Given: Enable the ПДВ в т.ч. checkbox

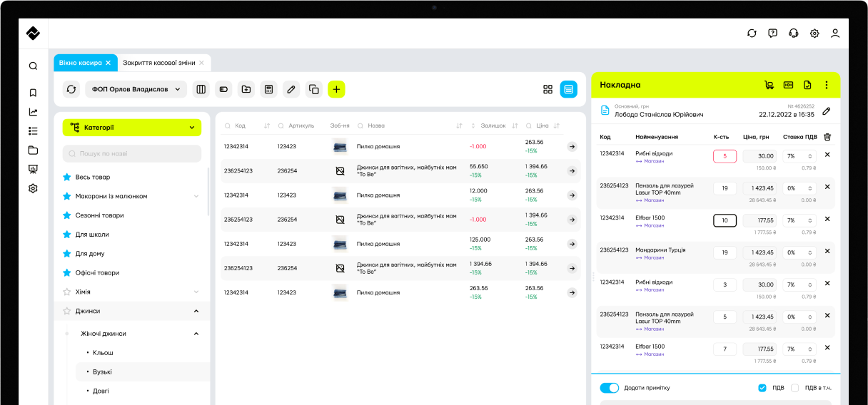Looking at the screenshot, I should pos(795,388).
